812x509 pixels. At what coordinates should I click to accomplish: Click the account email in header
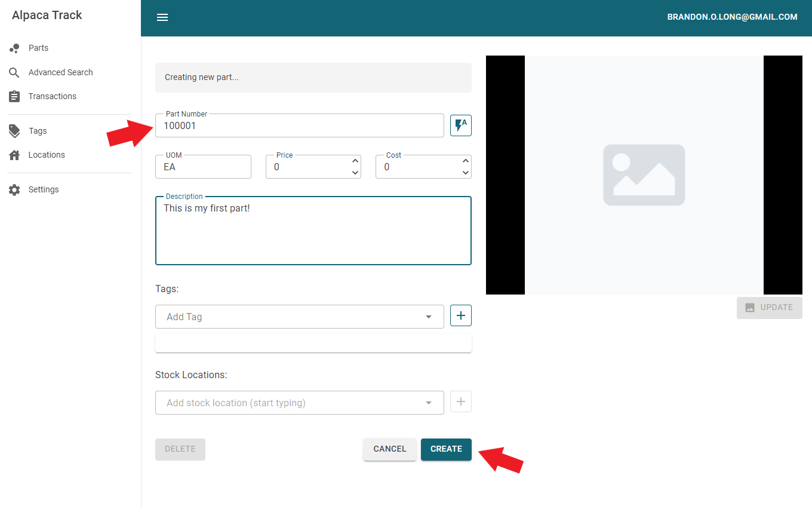[732, 17]
